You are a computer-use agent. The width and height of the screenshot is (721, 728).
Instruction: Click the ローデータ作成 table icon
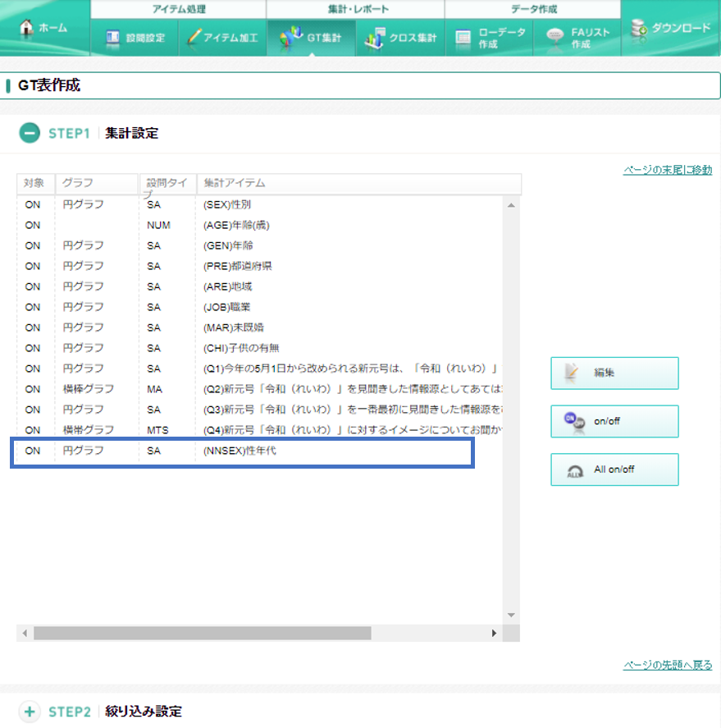click(x=463, y=38)
